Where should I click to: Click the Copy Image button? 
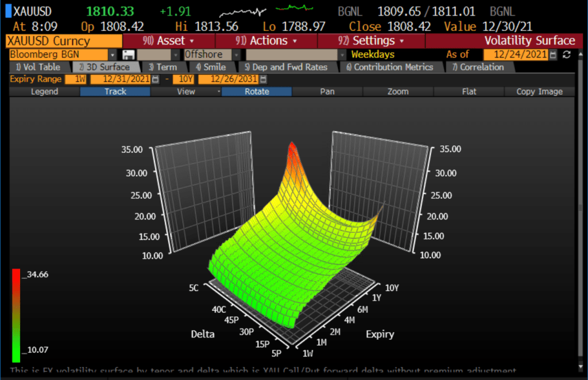tap(539, 91)
